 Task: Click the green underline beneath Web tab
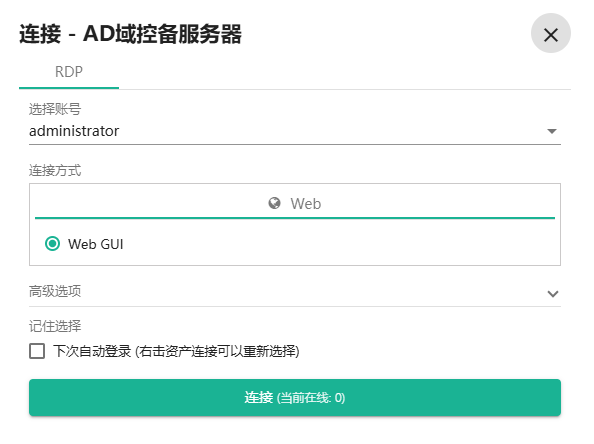[x=295, y=218]
